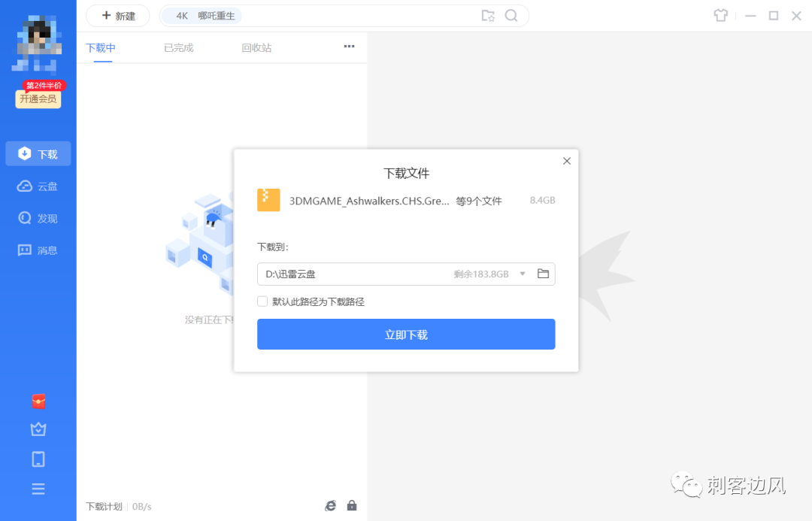The image size is (812, 521).
Task: Open 云盘 cloud drive in sidebar
Action: (38, 186)
